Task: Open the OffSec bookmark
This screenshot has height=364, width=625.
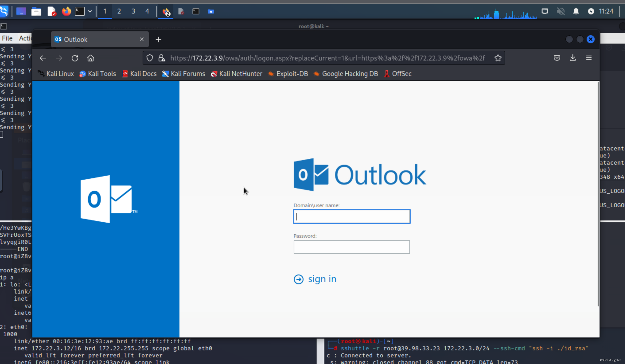Action: [398, 74]
